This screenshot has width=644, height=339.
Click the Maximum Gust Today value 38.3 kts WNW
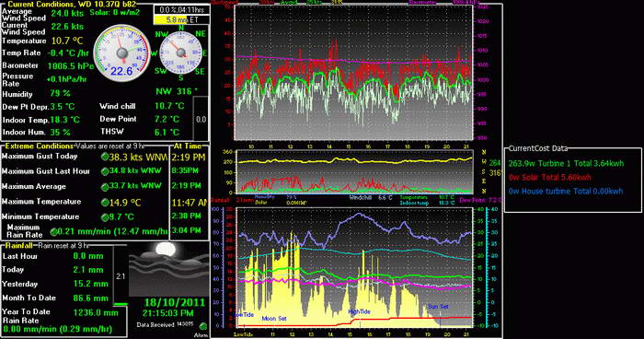138,157
